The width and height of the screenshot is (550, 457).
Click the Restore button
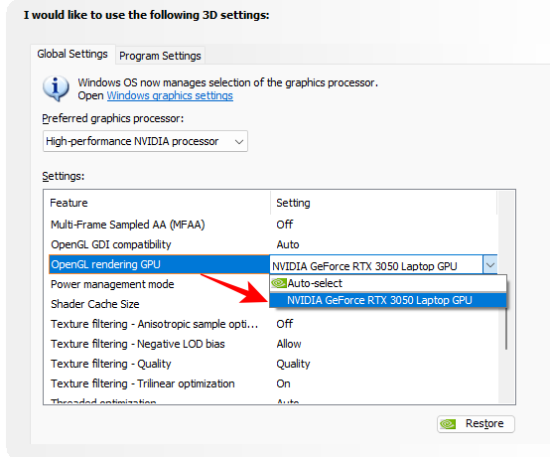[x=476, y=424]
